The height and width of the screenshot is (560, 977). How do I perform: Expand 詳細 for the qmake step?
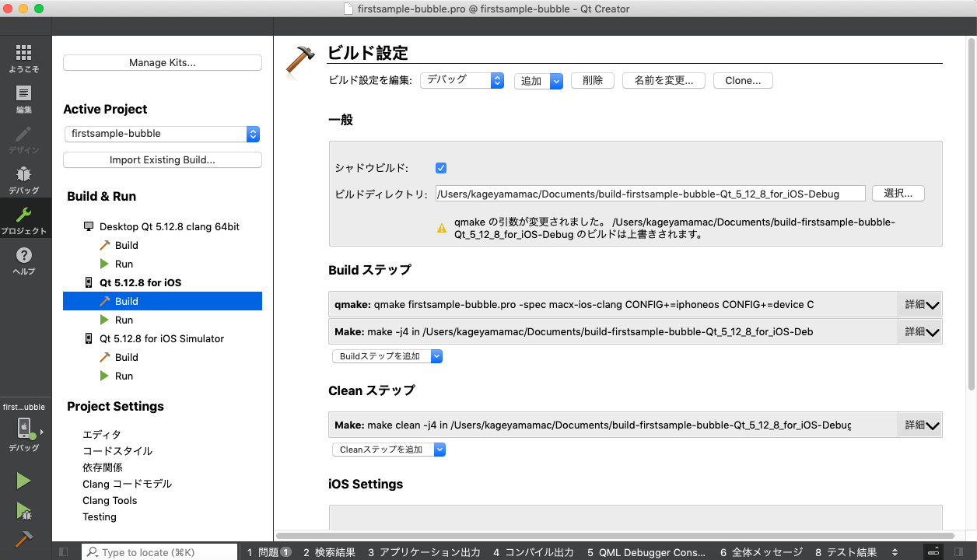pos(921,305)
